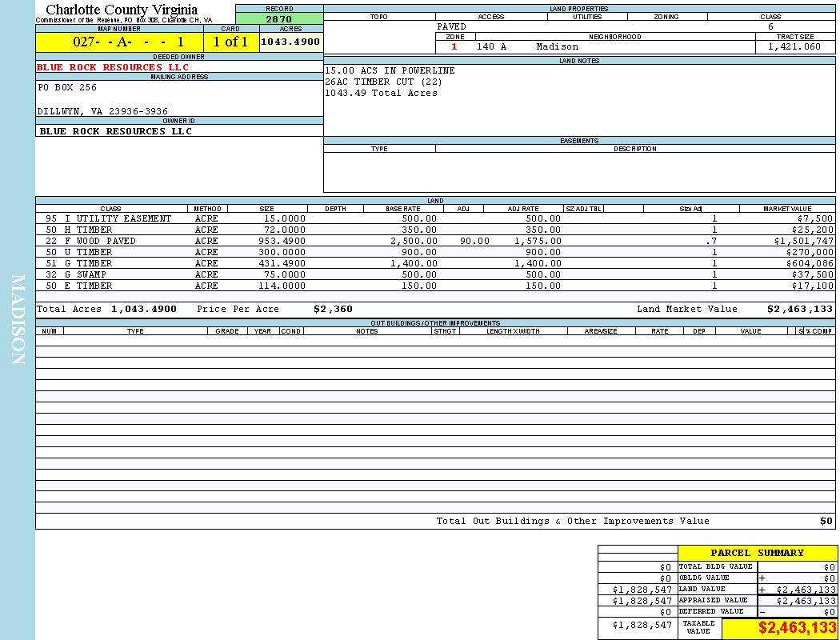Click the acres value 1043.4900 at top
The height and width of the screenshot is (640, 840).
[x=290, y=42]
